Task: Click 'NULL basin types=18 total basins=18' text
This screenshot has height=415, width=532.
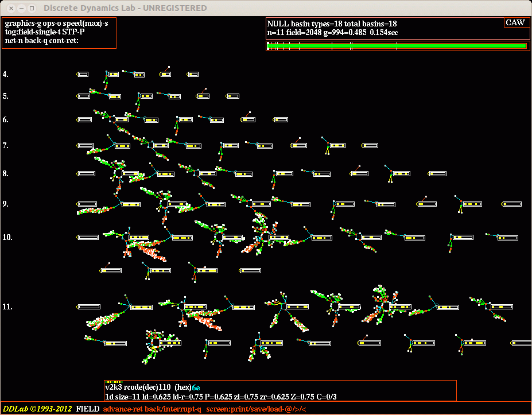Action: click(x=332, y=24)
